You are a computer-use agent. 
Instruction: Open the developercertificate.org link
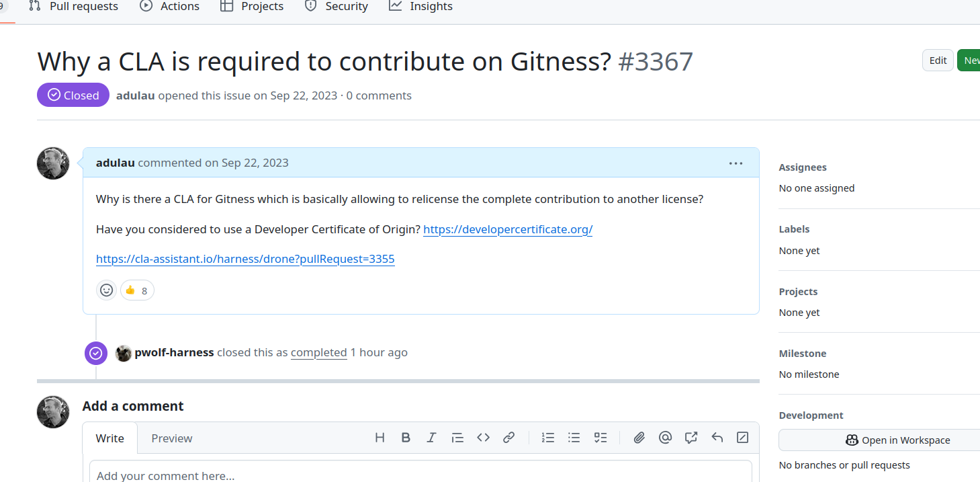coord(508,229)
